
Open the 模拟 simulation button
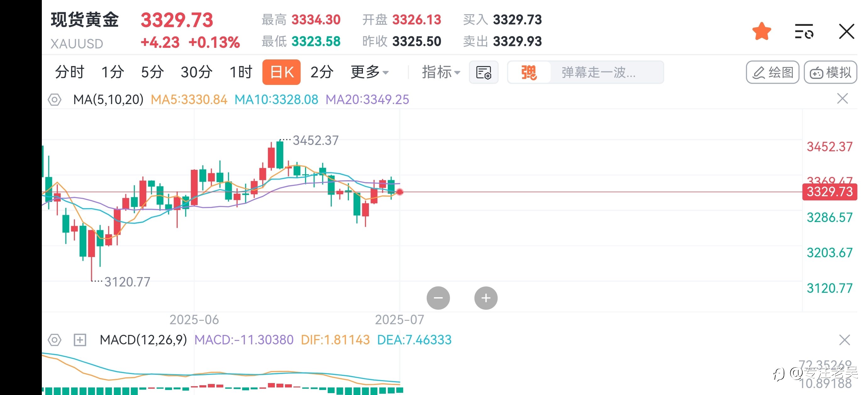tap(830, 72)
